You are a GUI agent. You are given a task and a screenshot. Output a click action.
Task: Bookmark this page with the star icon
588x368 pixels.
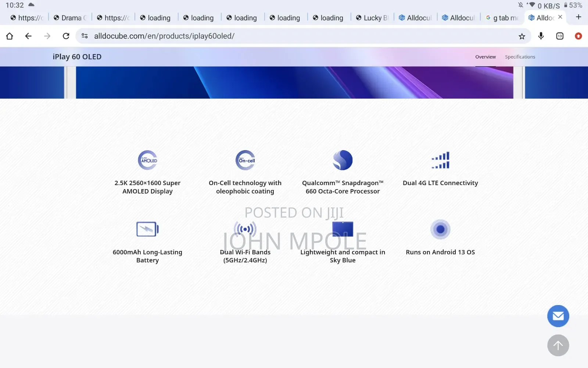tap(522, 36)
